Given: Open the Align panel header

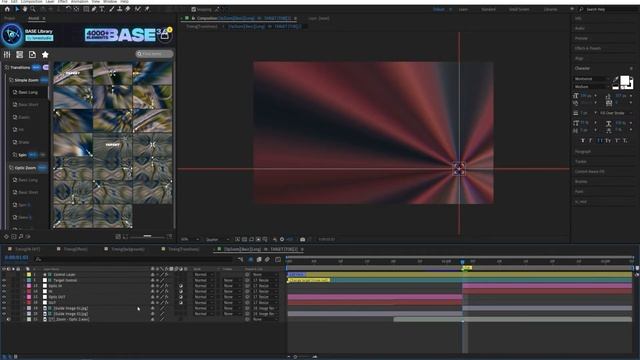Looking at the screenshot, I should click(x=579, y=58).
